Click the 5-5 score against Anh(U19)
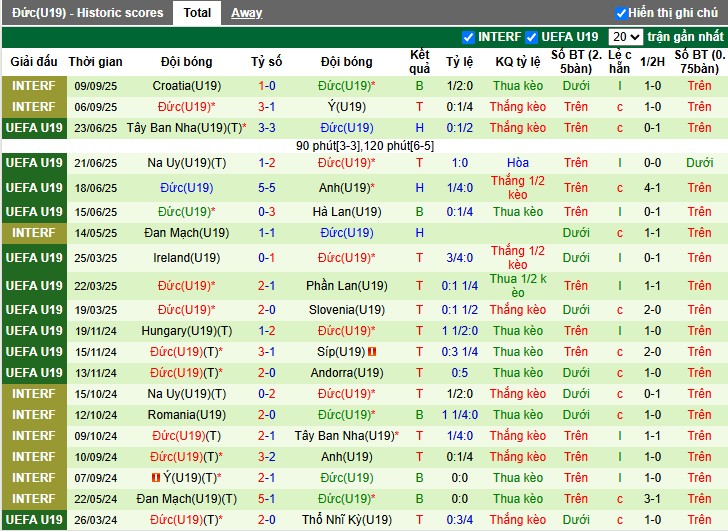The width and height of the screenshot is (728, 531). pos(266,188)
